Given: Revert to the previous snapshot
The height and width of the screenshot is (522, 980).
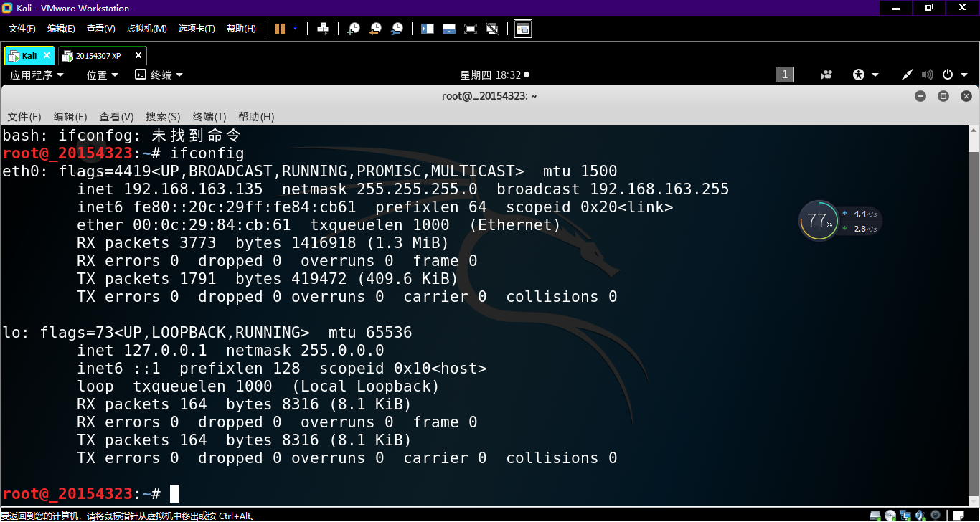Looking at the screenshot, I should 375,29.
